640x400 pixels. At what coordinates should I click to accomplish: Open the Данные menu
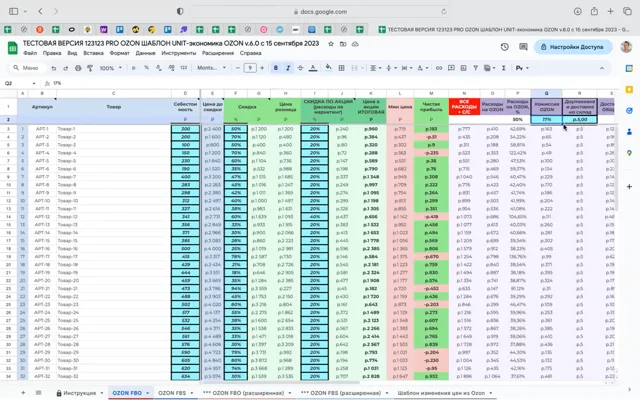[145, 53]
